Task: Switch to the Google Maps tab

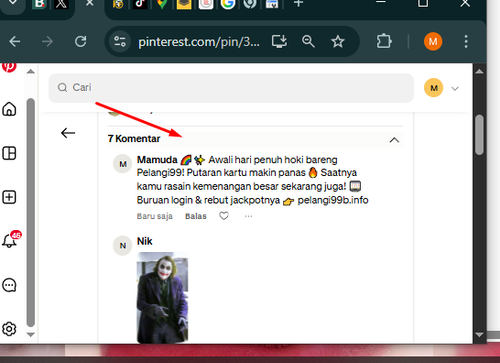Action: (x=162, y=4)
